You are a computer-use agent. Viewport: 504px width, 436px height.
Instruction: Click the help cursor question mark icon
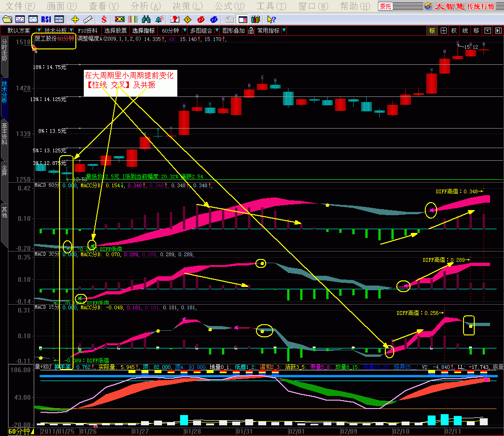pyautogui.click(x=272, y=19)
